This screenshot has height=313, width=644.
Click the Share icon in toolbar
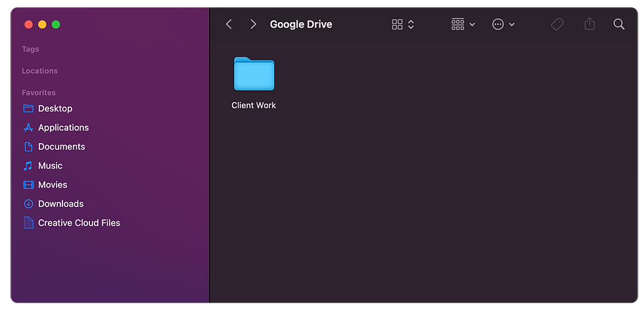click(589, 24)
